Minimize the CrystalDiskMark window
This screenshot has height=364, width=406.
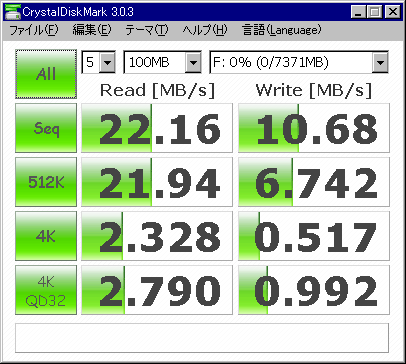click(x=358, y=12)
